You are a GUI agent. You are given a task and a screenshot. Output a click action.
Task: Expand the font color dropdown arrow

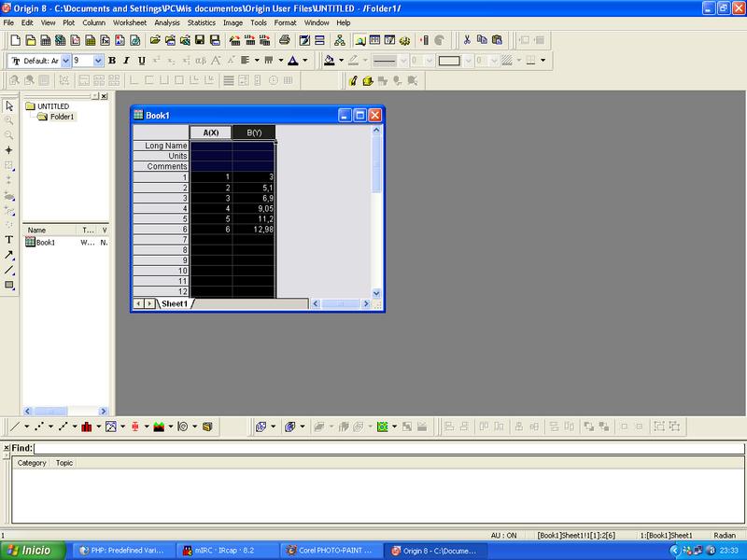(x=305, y=61)
